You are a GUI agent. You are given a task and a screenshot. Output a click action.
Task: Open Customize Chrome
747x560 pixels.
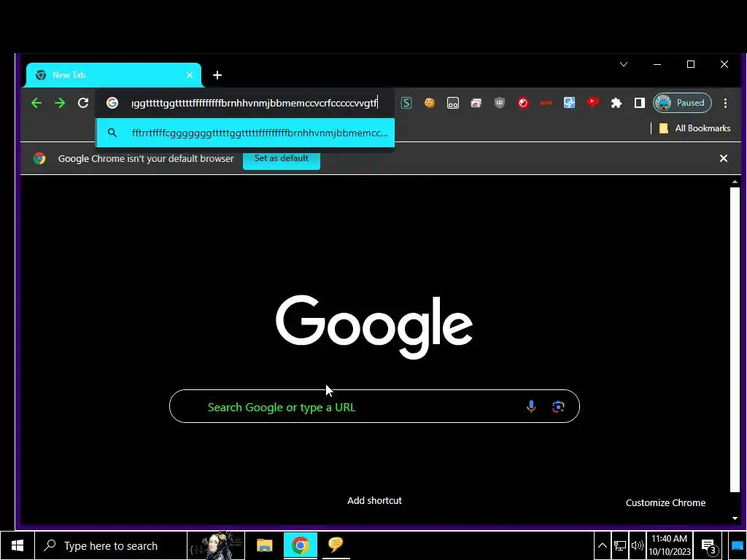tap(665, 503)
